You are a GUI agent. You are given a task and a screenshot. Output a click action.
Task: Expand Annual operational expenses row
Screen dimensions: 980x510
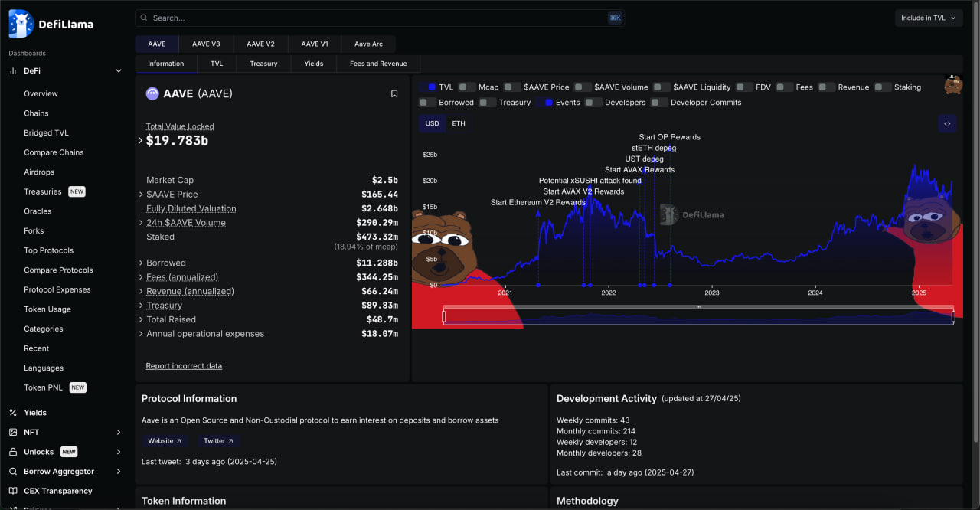pyautogui.click(x=141, y=334)
